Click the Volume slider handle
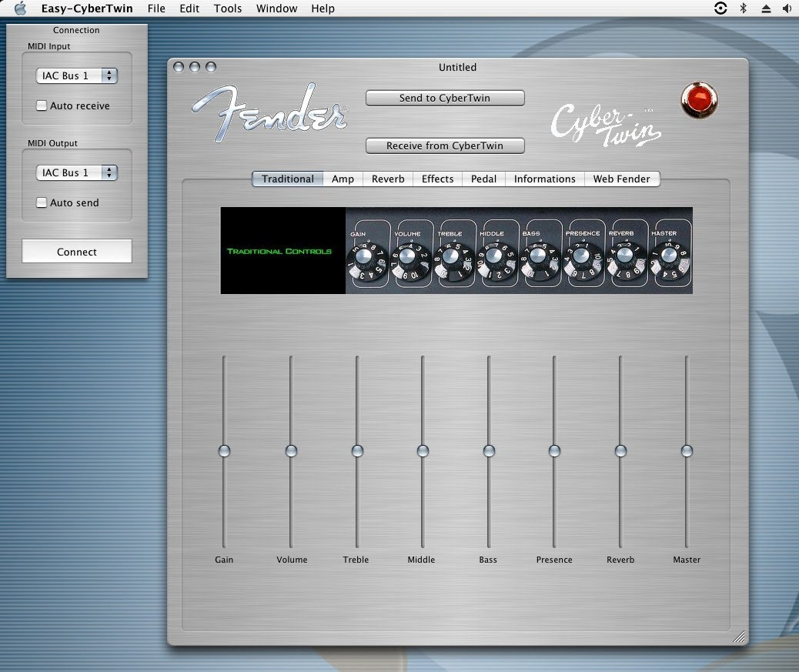 click(x=291, y=451)
